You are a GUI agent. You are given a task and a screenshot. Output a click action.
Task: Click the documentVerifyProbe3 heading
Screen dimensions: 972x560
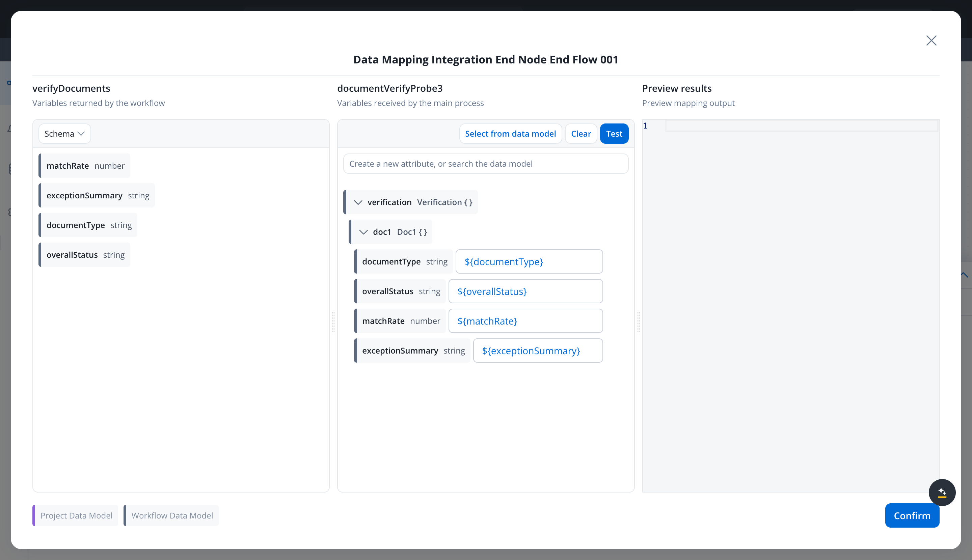point(390,88)
